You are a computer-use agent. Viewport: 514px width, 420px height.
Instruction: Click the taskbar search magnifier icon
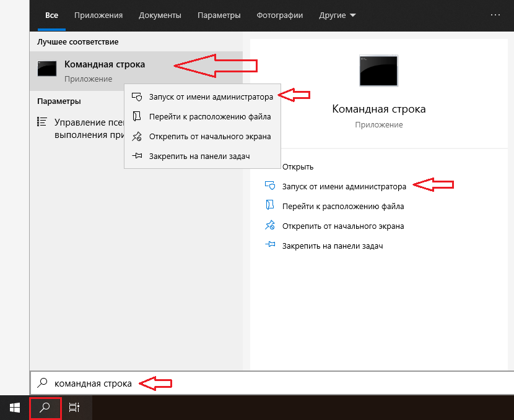pos(45,408)
